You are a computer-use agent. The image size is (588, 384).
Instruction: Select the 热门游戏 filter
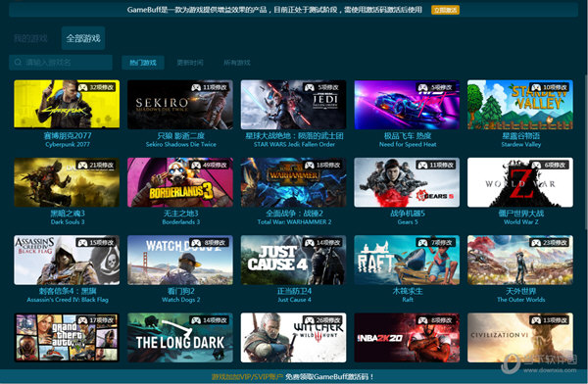click(x=143, y=63)
